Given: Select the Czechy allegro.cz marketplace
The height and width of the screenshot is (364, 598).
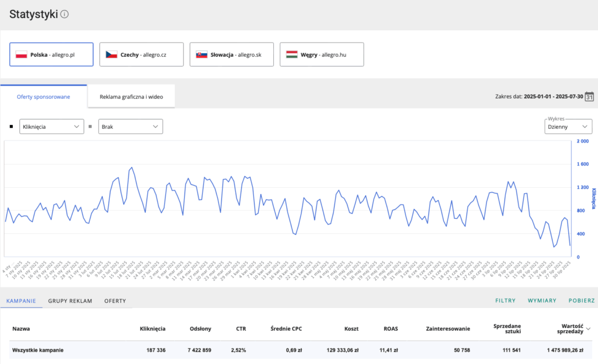Looking at the screenshot, I should pos(141,54).
